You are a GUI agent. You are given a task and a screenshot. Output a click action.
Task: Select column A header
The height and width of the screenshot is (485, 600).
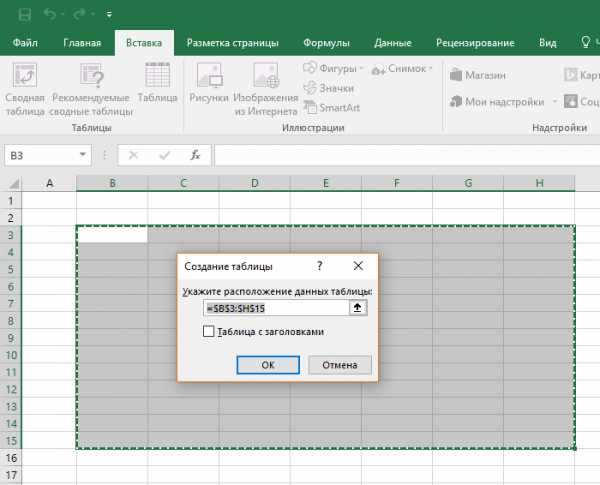coord(49,183)
